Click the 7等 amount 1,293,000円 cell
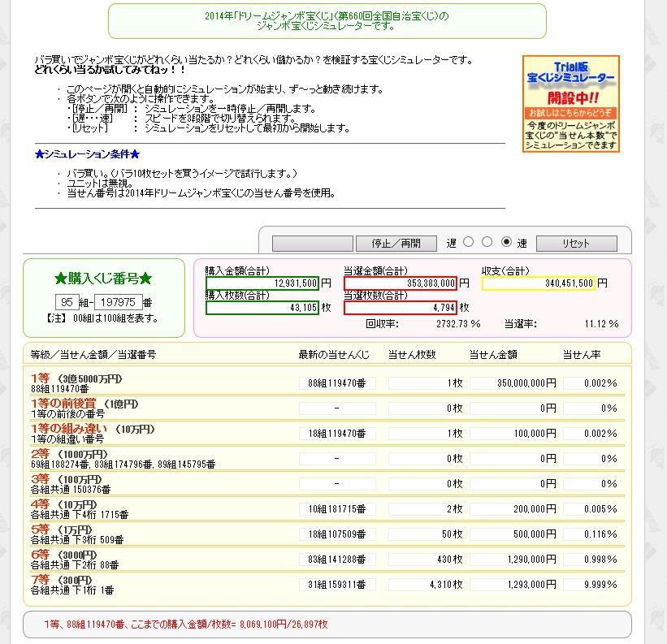 click(x=513, y=584)
